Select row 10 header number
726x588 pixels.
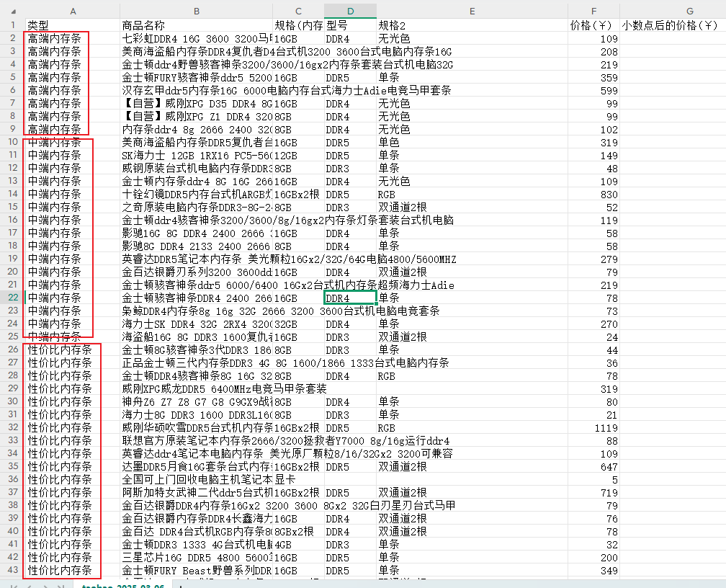point(13,142)
